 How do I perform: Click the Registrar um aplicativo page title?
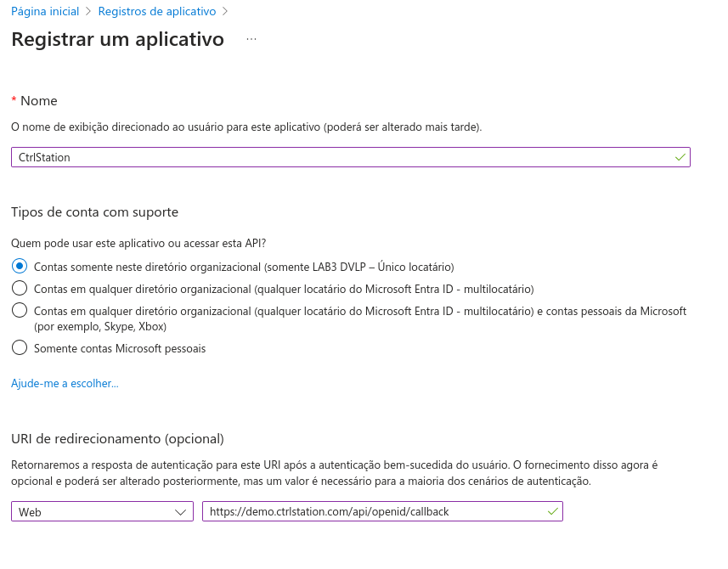(117, 39)
